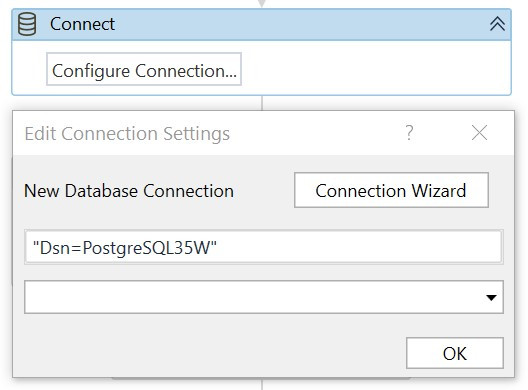This screenshot has width=528, height=390.
Task: Place cursor after closing quote of connection string
Action: tap(218, 248)
